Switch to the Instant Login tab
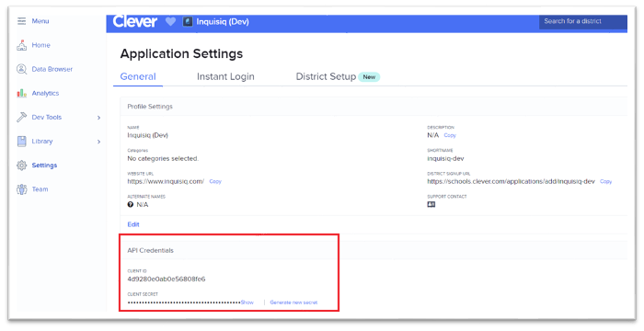This screenshot has height=331, width=644. (225, 76)
